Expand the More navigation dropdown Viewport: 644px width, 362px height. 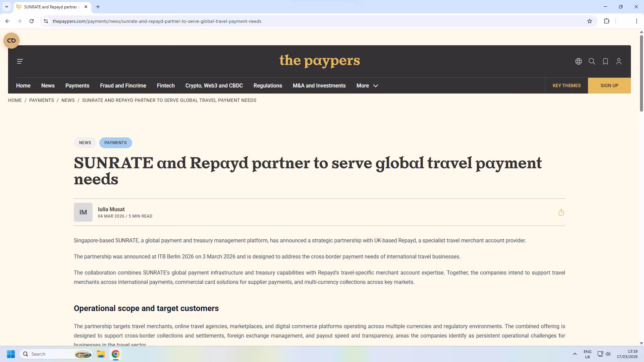(367, 86)
